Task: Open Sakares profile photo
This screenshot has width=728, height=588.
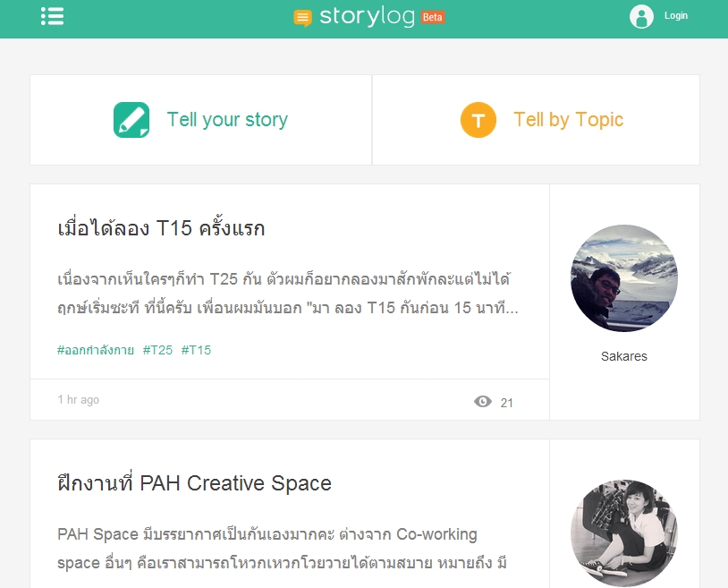Action: [624, 278]
